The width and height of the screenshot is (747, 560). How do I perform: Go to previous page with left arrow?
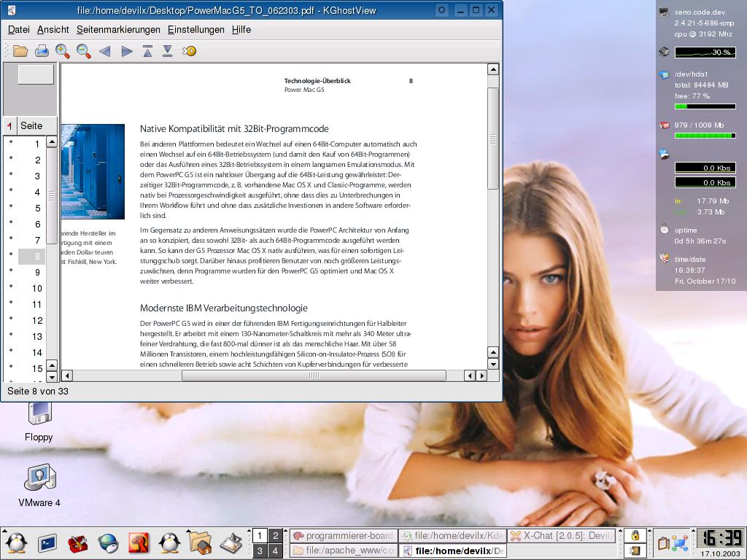pyautogui.click(x=105, y=51)
